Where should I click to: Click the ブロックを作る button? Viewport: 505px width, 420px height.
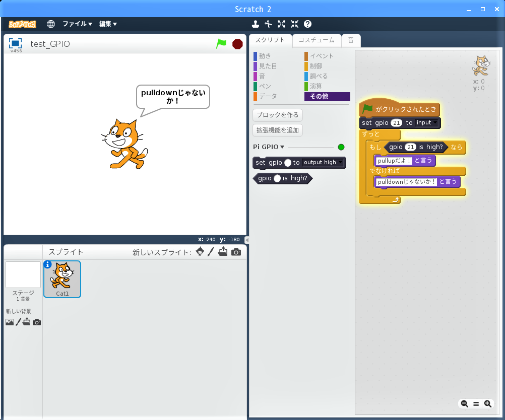pos(278,115)
